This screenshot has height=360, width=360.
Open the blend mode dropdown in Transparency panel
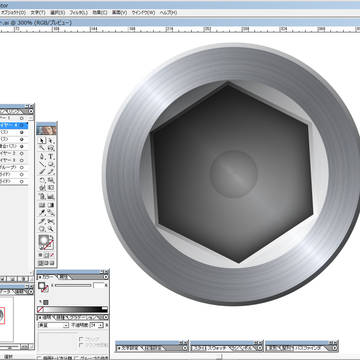[53, 325]
